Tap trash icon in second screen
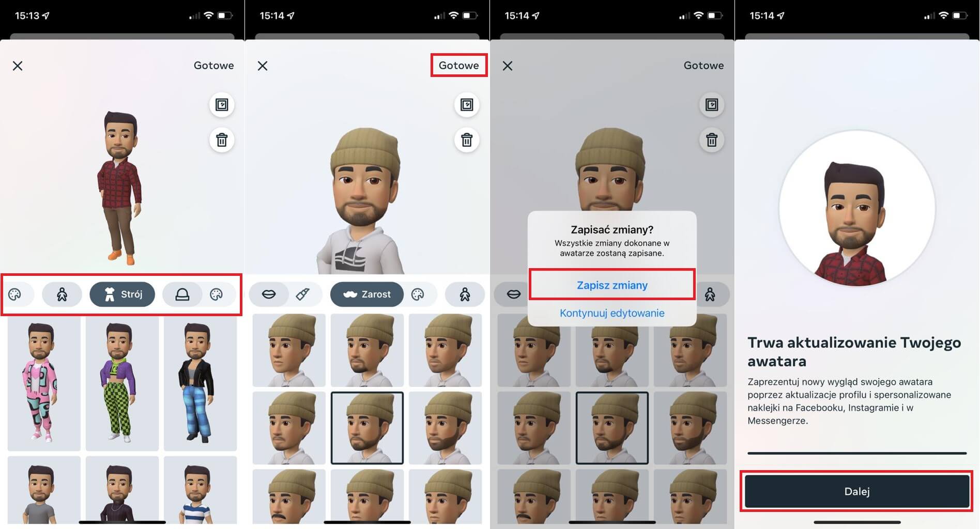The height and width of the screenshot is (529, 980). pos(467,140)
